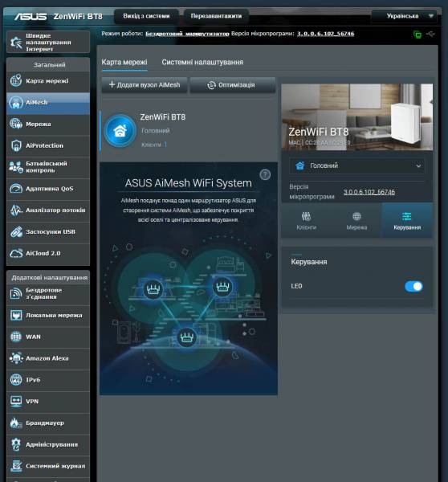Viewport: 448px width, 482px height.
Task: Open Системний журнал icon
Action: coord(16,466)
